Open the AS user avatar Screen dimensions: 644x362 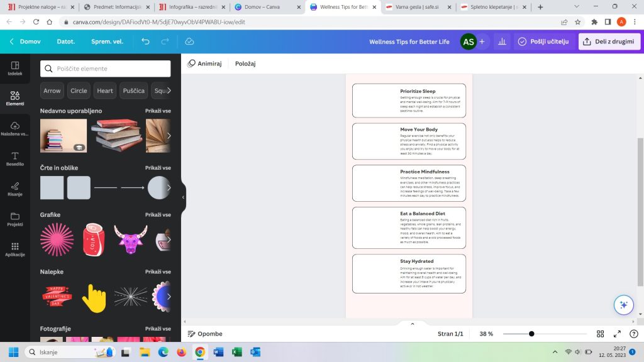click(468, 41)
